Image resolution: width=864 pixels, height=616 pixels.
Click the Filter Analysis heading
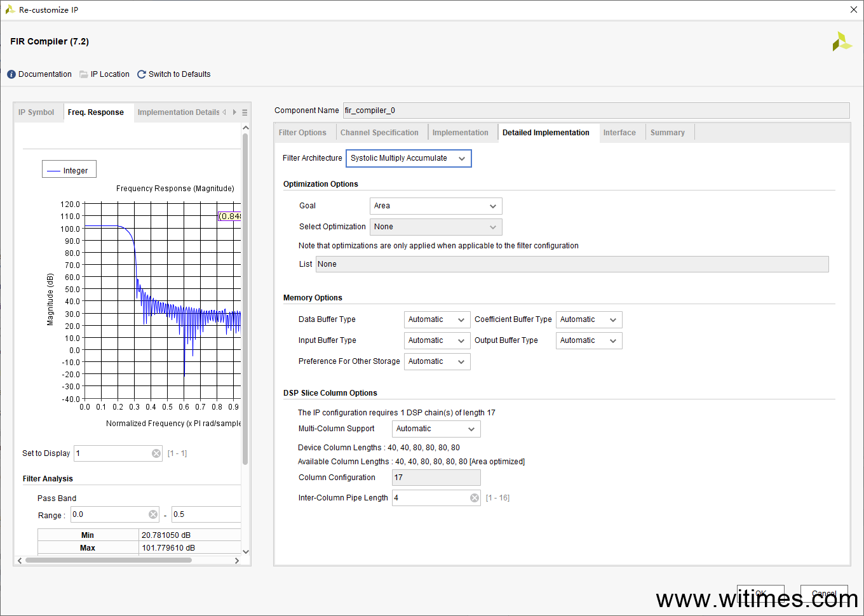[48, 479]
